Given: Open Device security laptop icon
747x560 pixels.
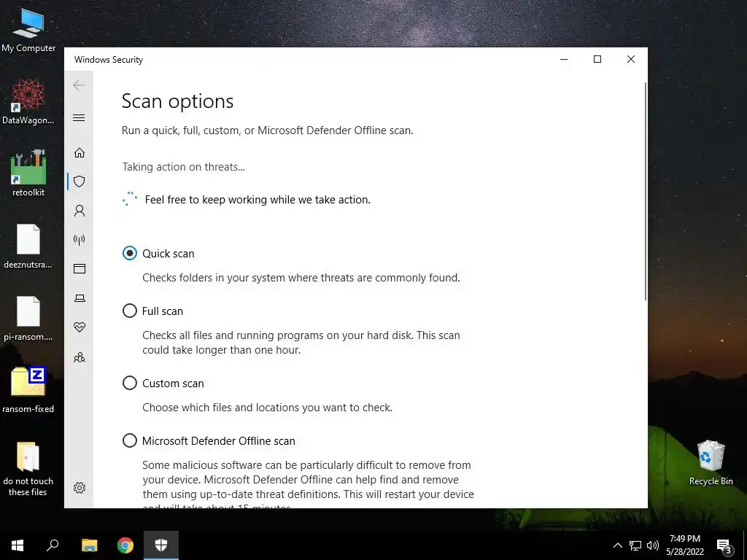Looking at the screenshot, I should (79, 298).
